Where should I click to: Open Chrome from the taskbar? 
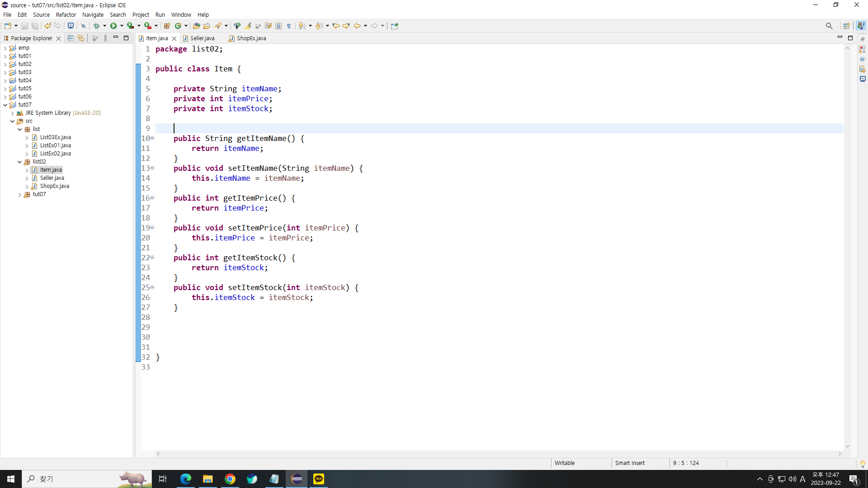coord(230,479)
